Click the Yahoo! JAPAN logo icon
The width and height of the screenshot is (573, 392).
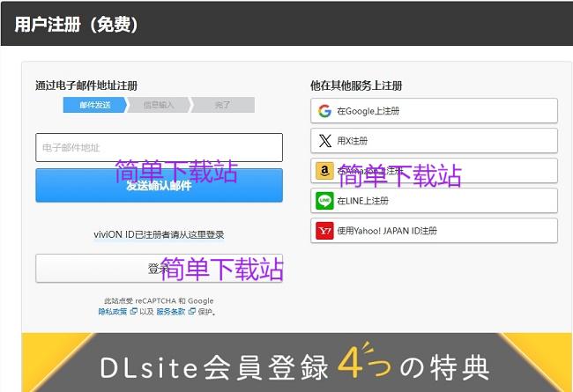click(x=324, y=231)
